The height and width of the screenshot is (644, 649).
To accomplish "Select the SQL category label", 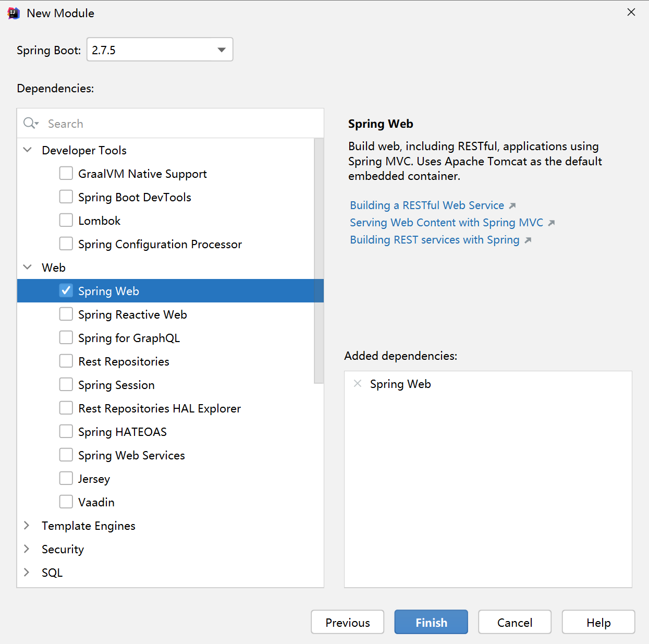I will (x=52, y=573).
